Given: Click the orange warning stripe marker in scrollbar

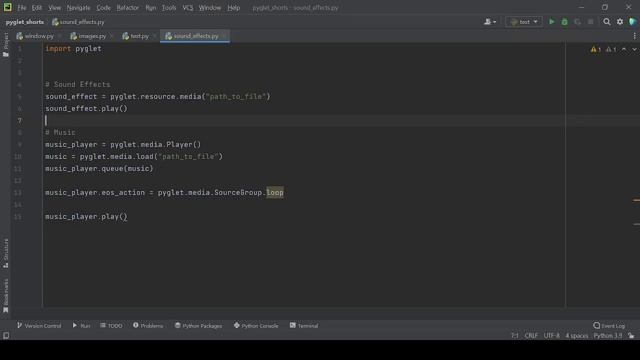Looking at the screenshot, I should click(636, 200).
